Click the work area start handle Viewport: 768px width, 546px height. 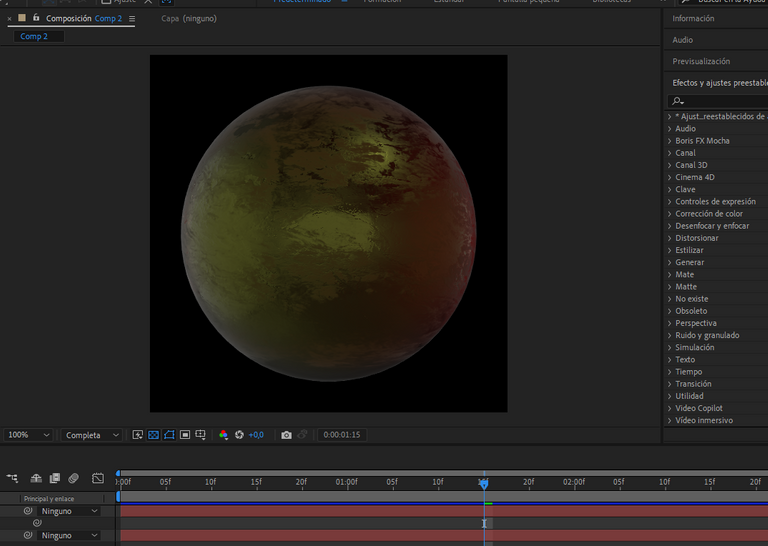click(x=118, y=497)
